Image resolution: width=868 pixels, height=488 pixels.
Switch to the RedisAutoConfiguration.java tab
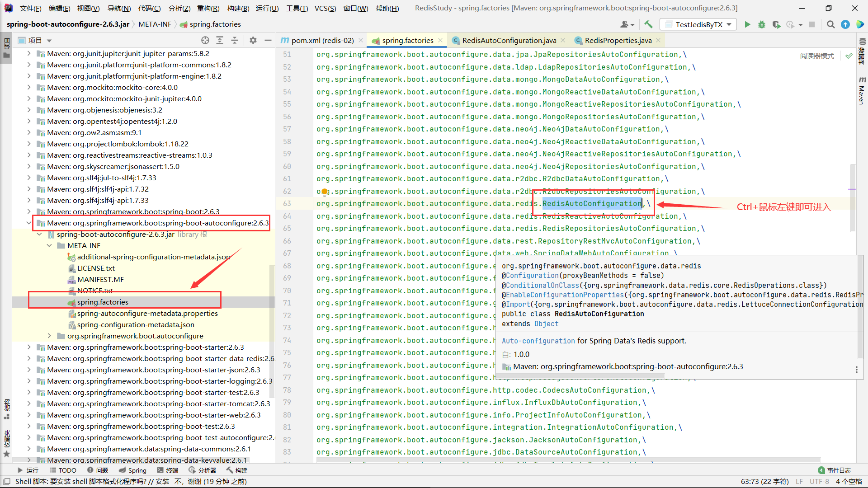click(x=509, y=40)
